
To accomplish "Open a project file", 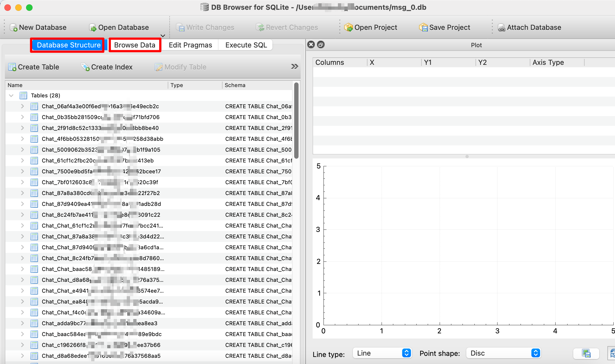I will pos(371,27).
